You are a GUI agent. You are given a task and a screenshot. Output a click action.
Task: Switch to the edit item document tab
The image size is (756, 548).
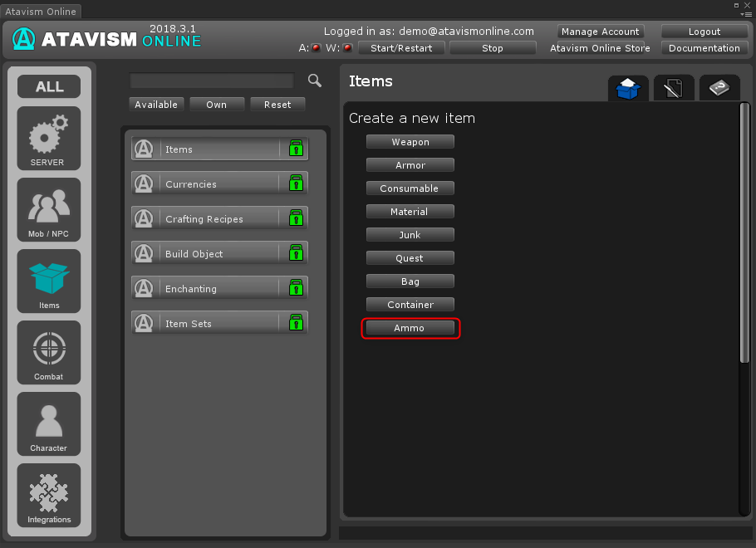674,88
